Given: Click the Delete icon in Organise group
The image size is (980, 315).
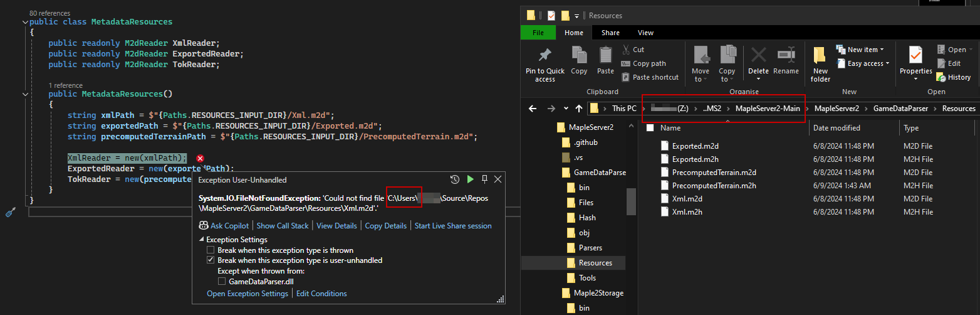Looking at the screenshot, I should pyautogui.click(x=758, y=55).
